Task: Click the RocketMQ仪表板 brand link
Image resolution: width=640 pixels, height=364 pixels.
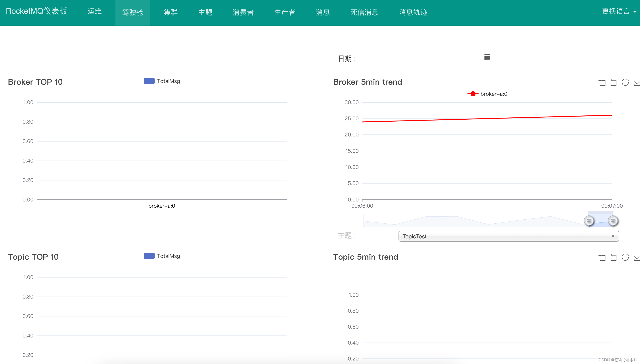Action: [x=36, y=11]
